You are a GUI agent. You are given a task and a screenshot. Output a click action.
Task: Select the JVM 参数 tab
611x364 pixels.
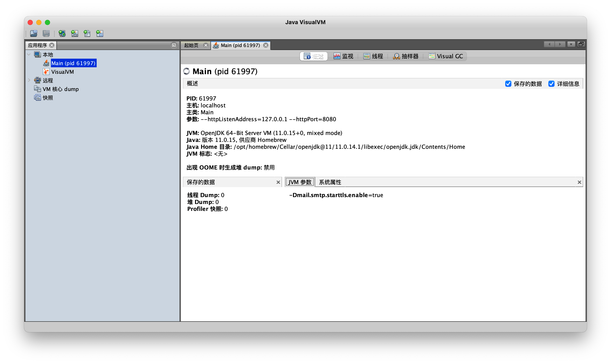tap(300, 182)
